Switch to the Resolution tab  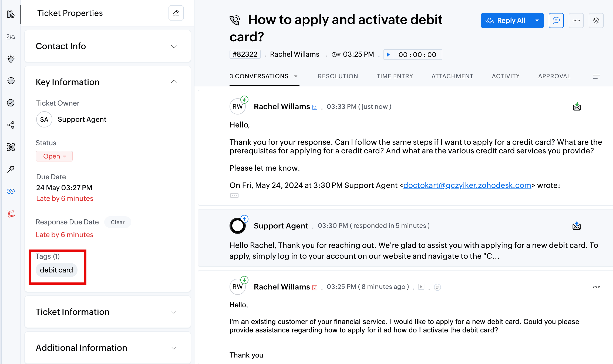pyautogui.click(x=338, y=76)
